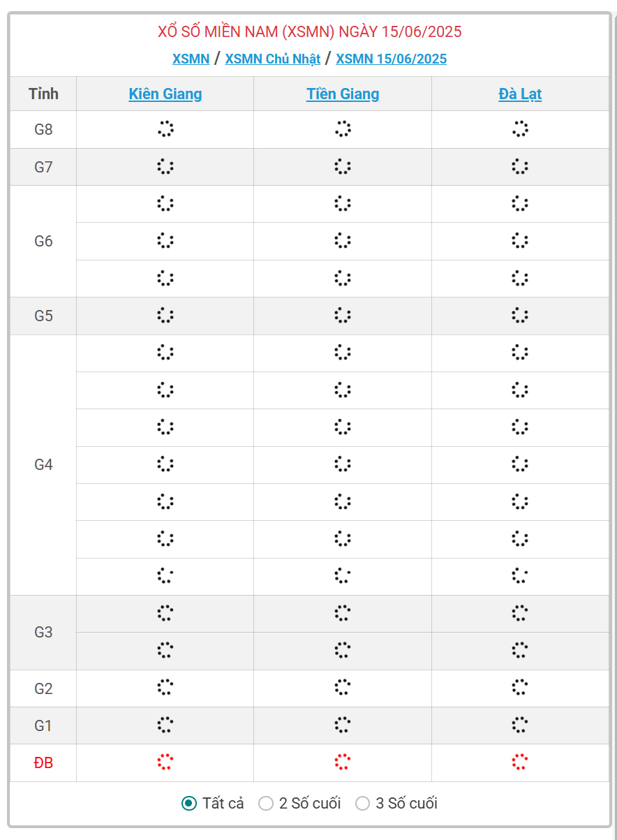The image size is (617, 840).
Task: Open the Đà Lạt province link
Action: coord(520,94)
